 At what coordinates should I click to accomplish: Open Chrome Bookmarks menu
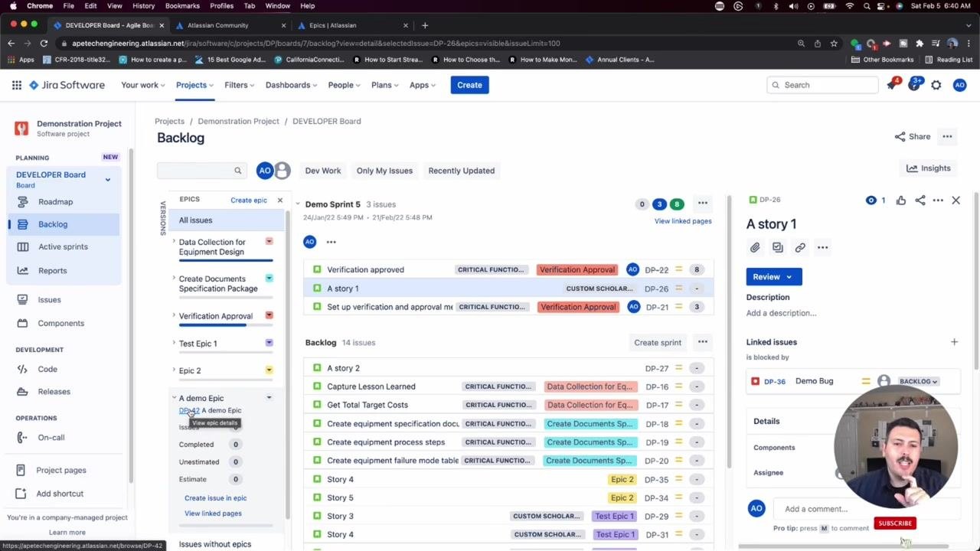pos(182,5)
